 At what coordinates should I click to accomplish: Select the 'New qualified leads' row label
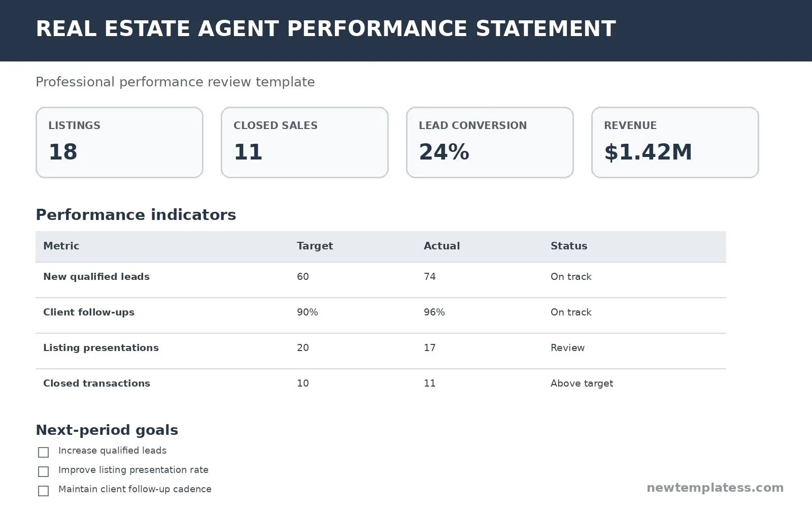(x=96, y=277)
